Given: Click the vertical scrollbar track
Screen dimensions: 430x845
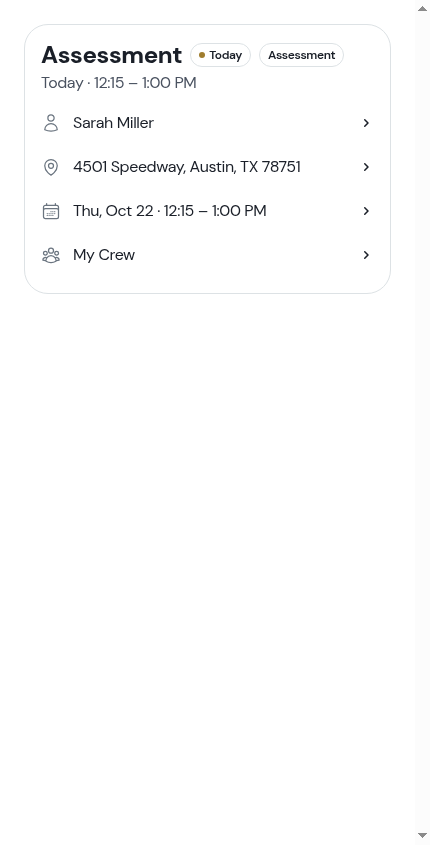Looking at the screenshot, I should (422, 422).
